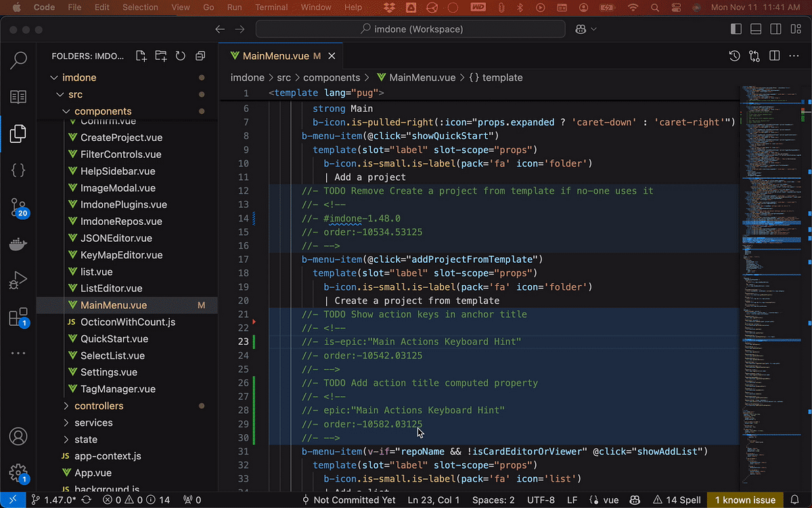Open the Terminal menu
The height and width of the screenshot is (508, 812).
pos(271,7)
